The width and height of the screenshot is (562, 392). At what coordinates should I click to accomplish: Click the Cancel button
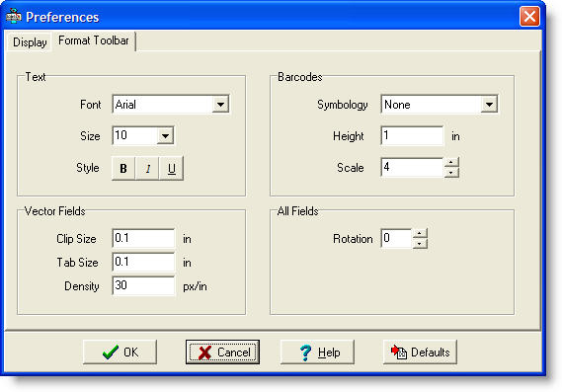(x=222, y=353)
